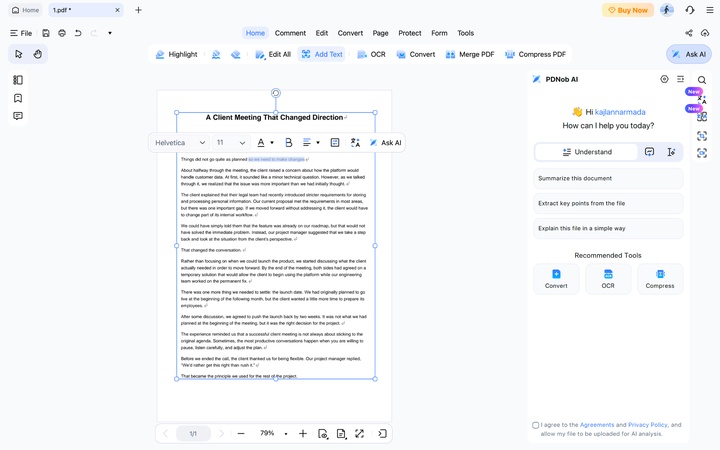Image resolution: width=720 pixels, height=450 pixels.
Task: Click Merge PDF
Action: 470,54
